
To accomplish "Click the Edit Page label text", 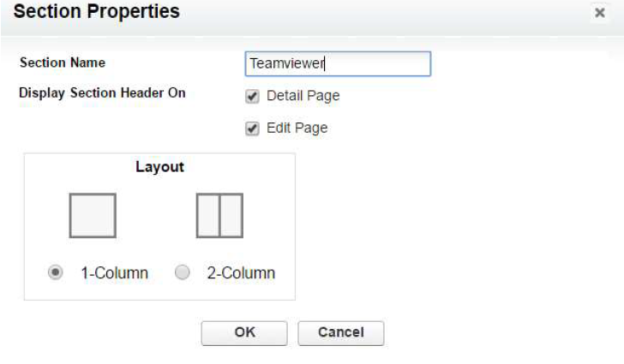I will pyautogui.click(x=297, y=128).
